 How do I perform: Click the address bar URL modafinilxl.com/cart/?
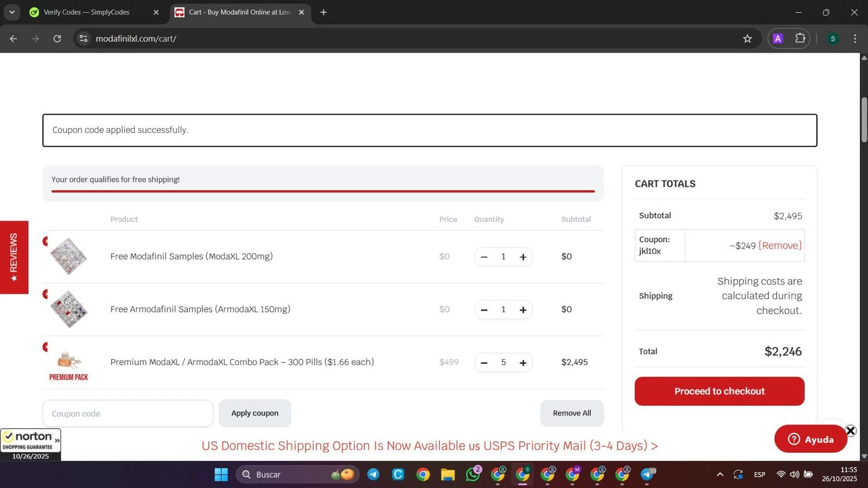[x=136, y=39]
